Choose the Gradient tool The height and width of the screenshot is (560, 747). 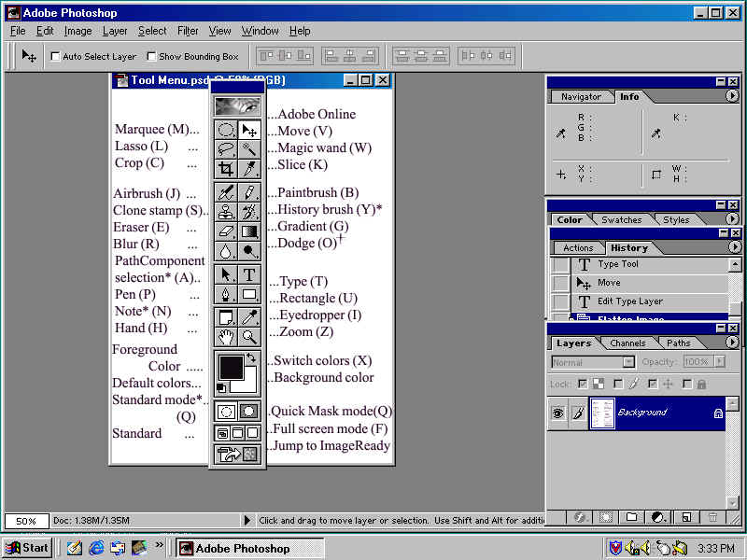tap(249, 231)
